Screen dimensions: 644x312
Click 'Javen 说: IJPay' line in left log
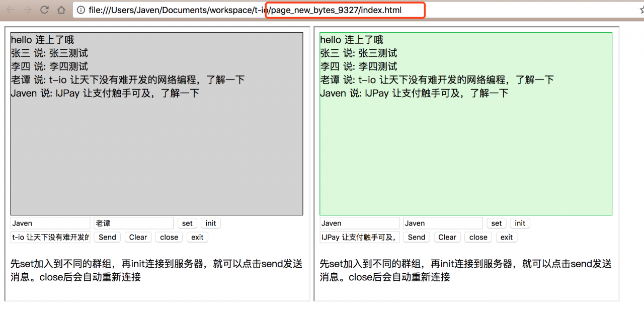[x=105, y=93]
